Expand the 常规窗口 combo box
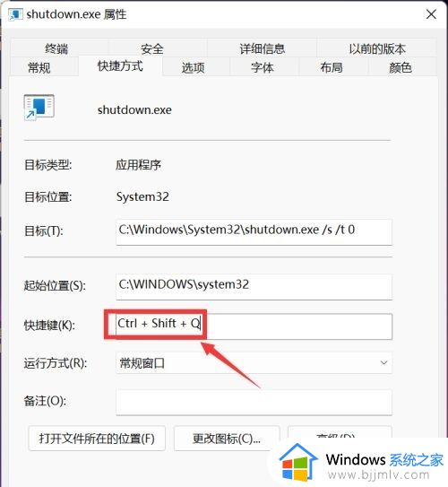448x487 pixels. click(x=254, y=362)
